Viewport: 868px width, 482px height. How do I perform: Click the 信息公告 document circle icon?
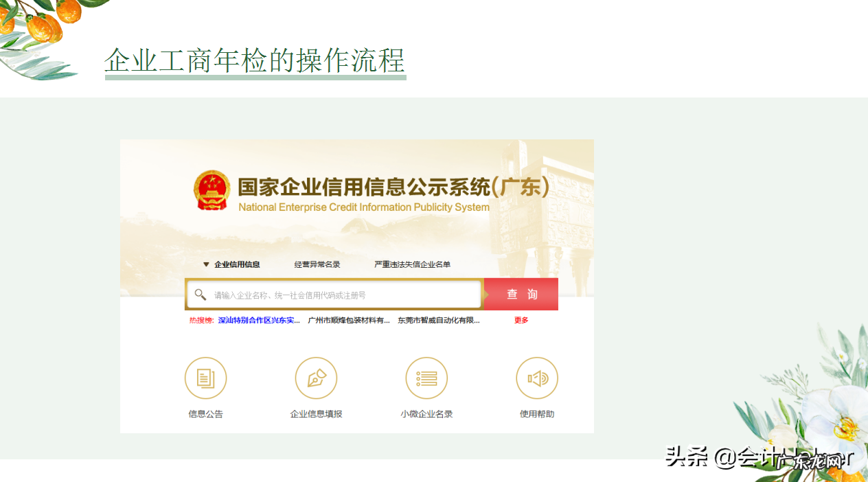click(205, 378)
